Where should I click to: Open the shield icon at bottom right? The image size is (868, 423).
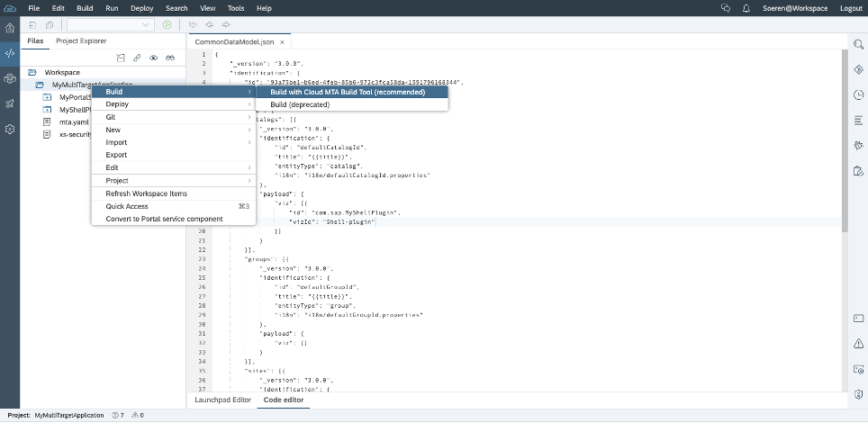[858, 394]
